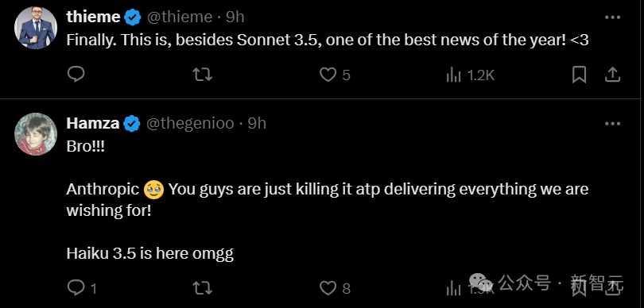Open more options on thieme's tweet
The height and width of the screenshot is (308, 644).
613,17
